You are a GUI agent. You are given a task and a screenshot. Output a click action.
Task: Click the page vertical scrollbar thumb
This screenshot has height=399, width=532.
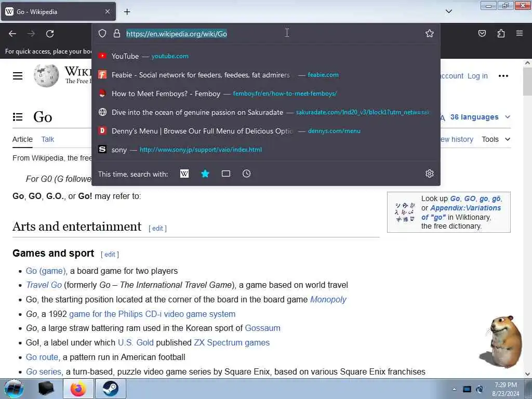click(527, 82)
